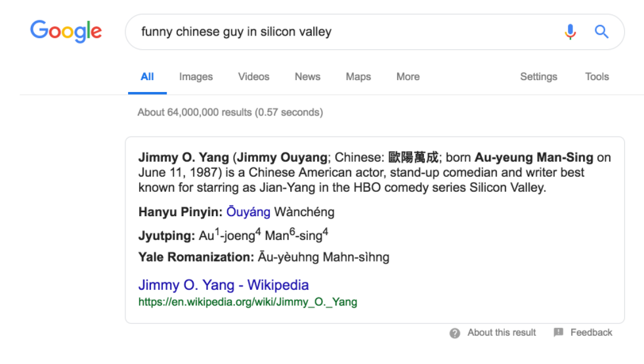The width and height of the screenshot is (644, 364).
Task: Select the Maps tab
Action: pyautogui.click(x=358, y=77)
